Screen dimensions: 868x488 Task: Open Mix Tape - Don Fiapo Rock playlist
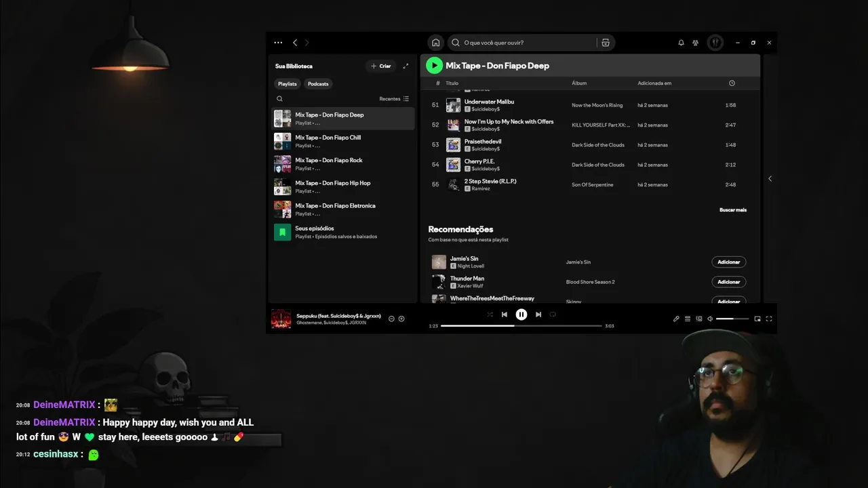click(343, 164)
